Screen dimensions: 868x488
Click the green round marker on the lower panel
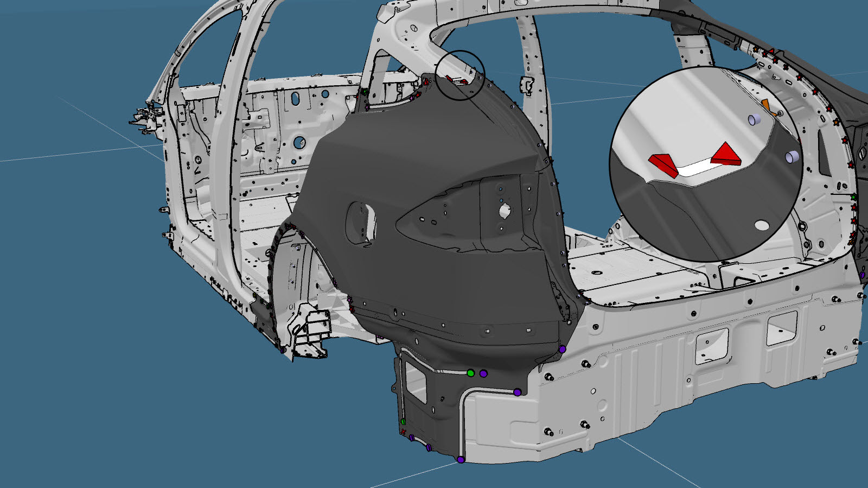pos(470,373)
